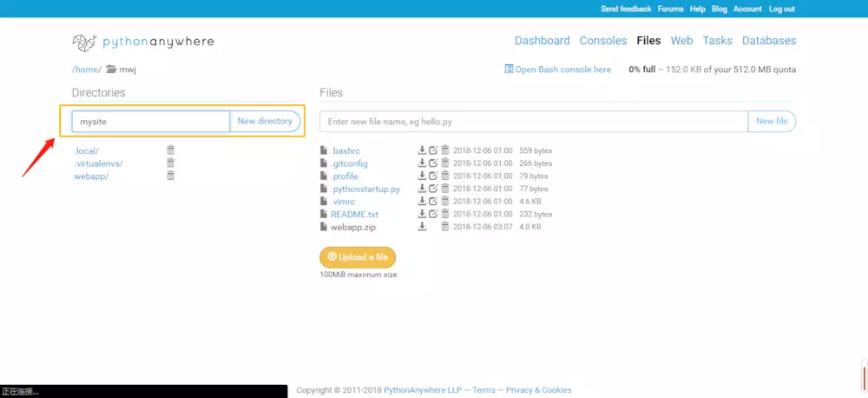The height and width of the screenshot is (398, 868).
Task: Open the .local/ directory
Action: (x=86, y=151)
